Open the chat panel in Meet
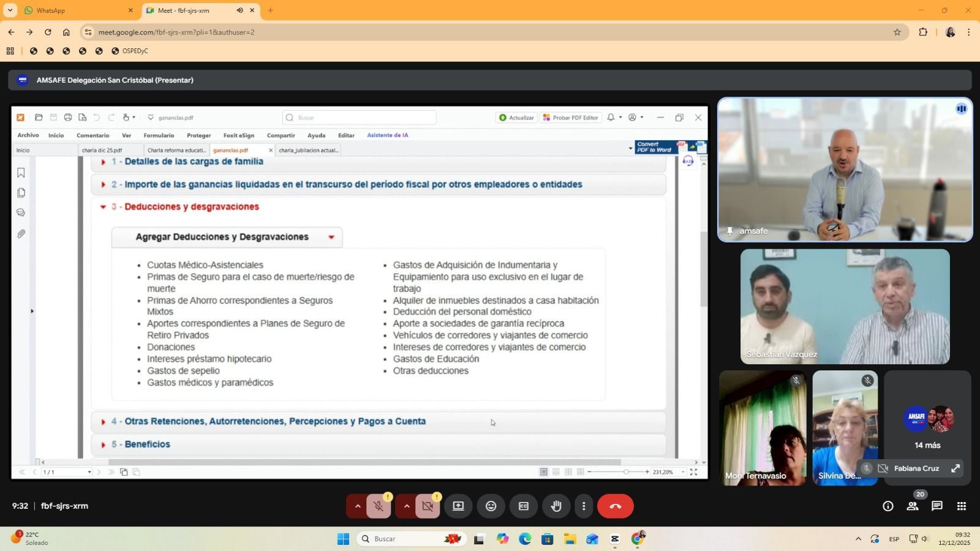The height and width of the screenshot is (551, 980). click(x=937, y=506)
